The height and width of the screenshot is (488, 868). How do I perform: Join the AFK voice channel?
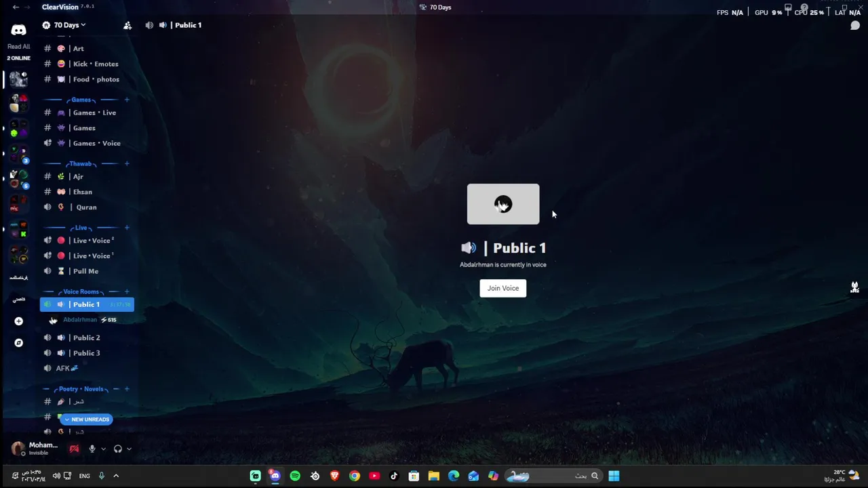[x=87, y=368]
